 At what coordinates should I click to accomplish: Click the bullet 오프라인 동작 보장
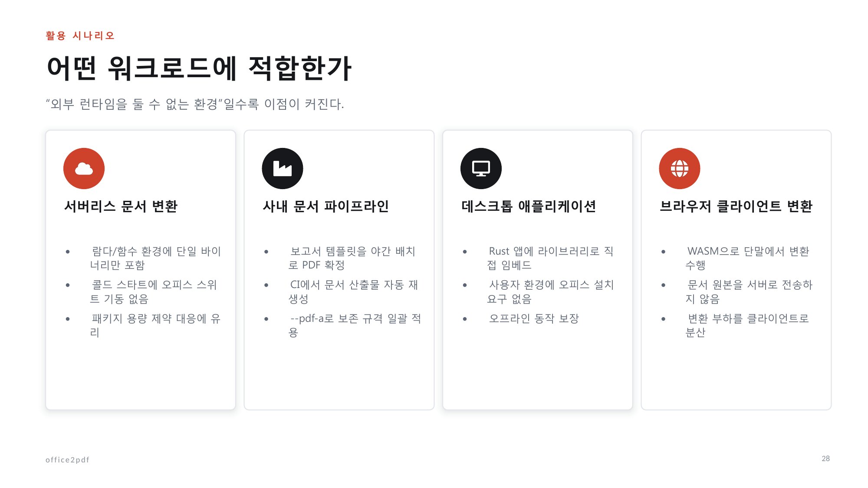click(534, 318)
